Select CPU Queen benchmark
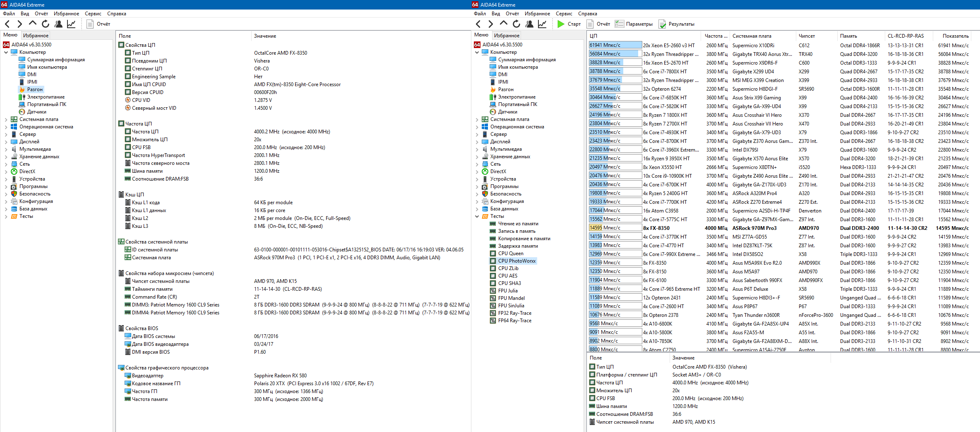This screenshot has width=980, height=432. pyautogui.click(x=507, y=253)
